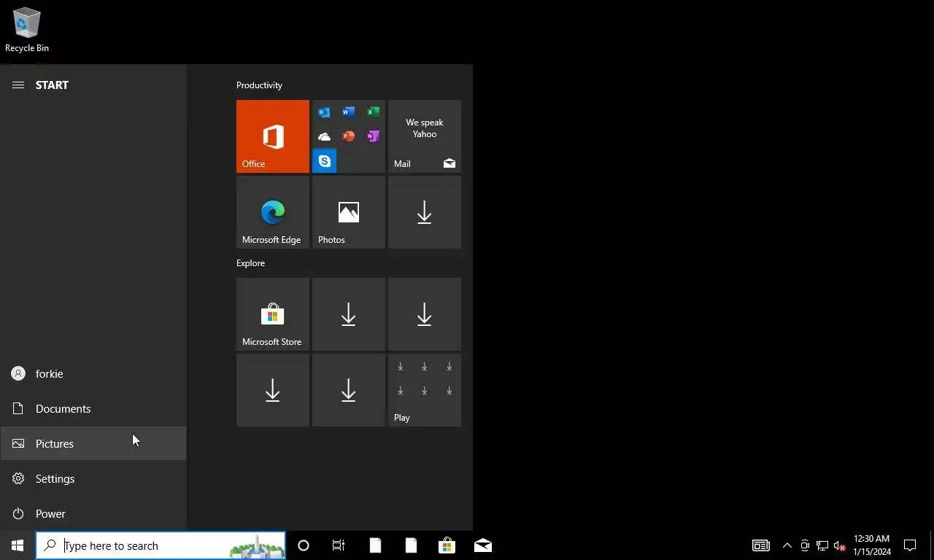Click the Windows Start button
The image size is (934, 560).
click(18, 545)
